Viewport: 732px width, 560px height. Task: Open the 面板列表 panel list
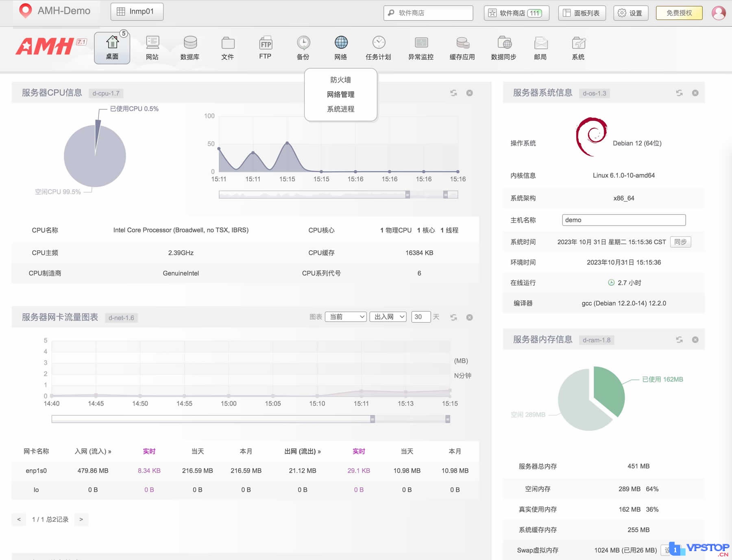582,13
